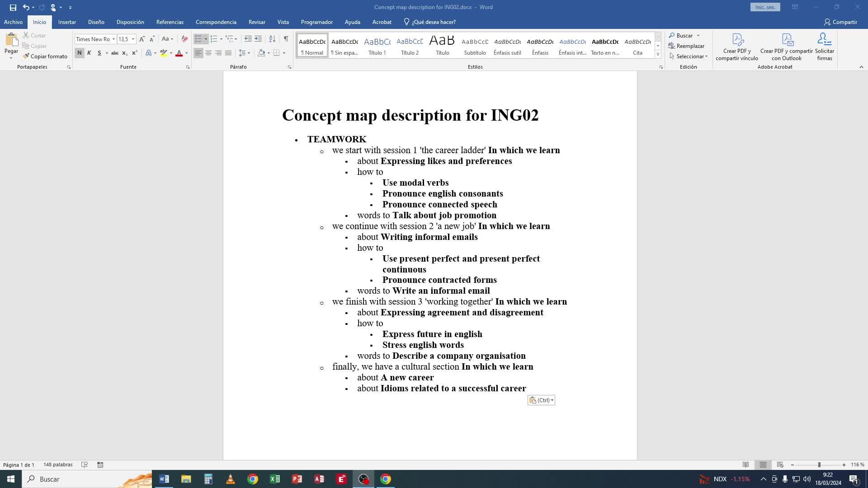Viewport: 868px width, 488px height.
Task: Open the font name dropdown
Action: [x=113, y=39]
